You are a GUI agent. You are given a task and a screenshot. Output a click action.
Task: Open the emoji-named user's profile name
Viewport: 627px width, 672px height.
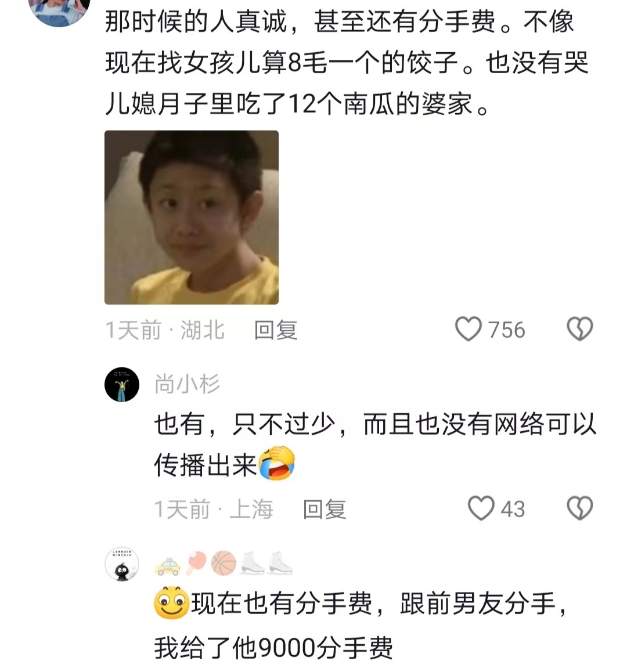coord(224,563)
